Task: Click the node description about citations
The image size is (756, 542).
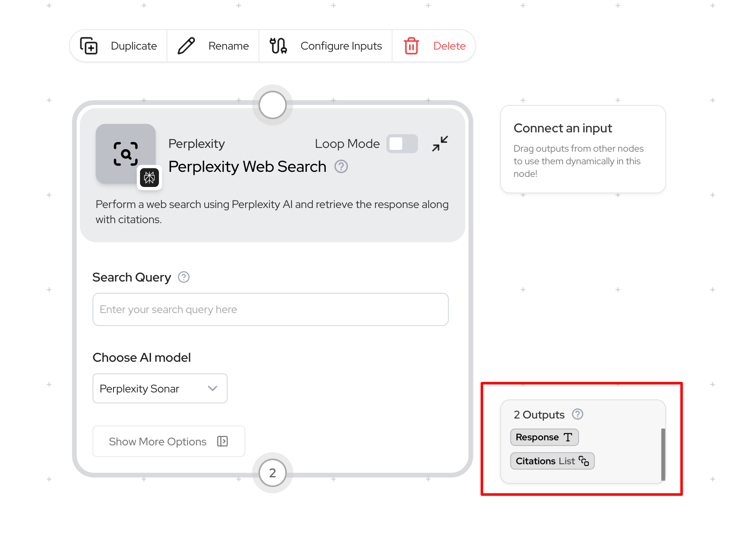Action: pyautogui.click(x=272, y=212)
